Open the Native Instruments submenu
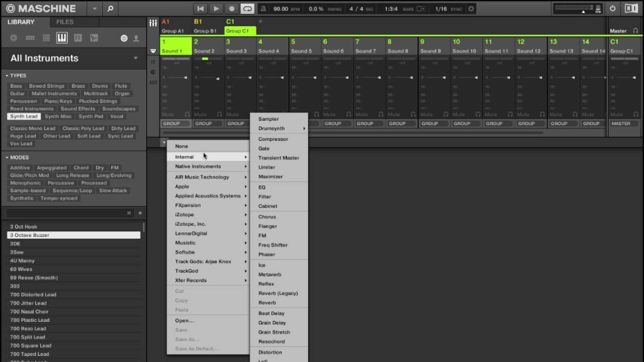The height and width of the screenshot is (362, 644). click(x=208, y=166)
